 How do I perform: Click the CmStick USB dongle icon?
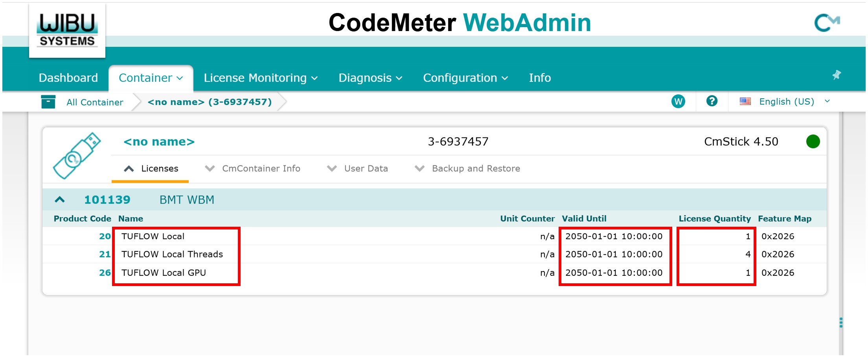click(77, 156)
